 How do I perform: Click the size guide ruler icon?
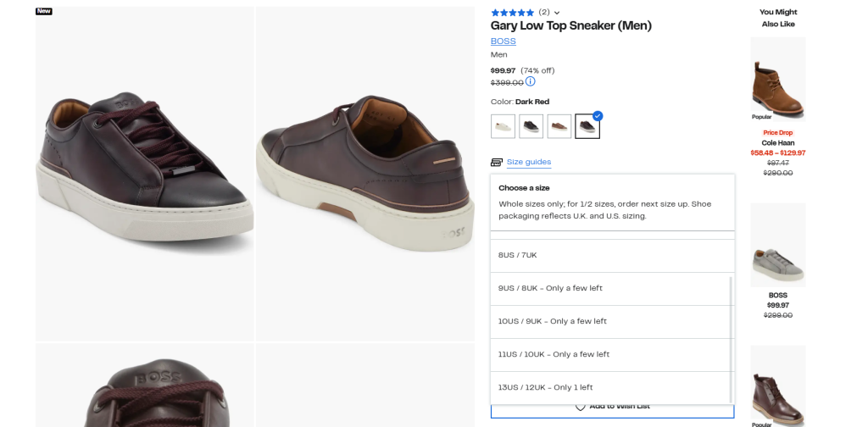click(496, 162)
